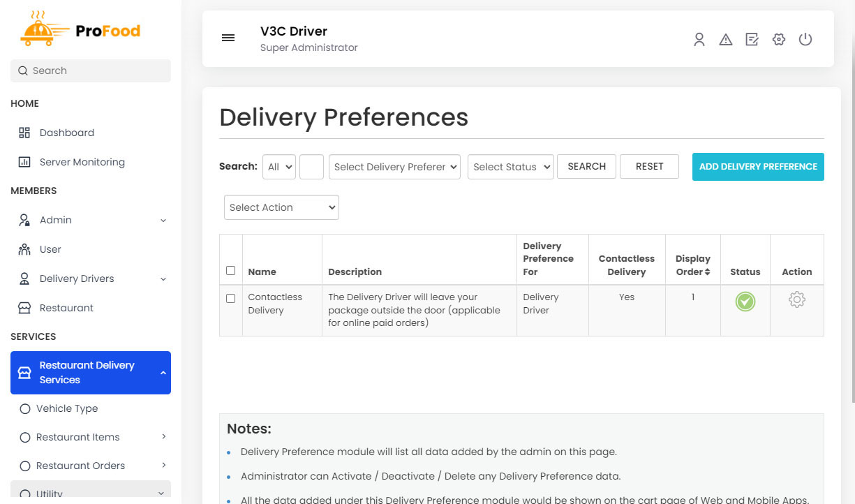The height and width of the screenshot is (504, 855).
Task: Sort by Display Order column arrows
Action: point(707,272)
